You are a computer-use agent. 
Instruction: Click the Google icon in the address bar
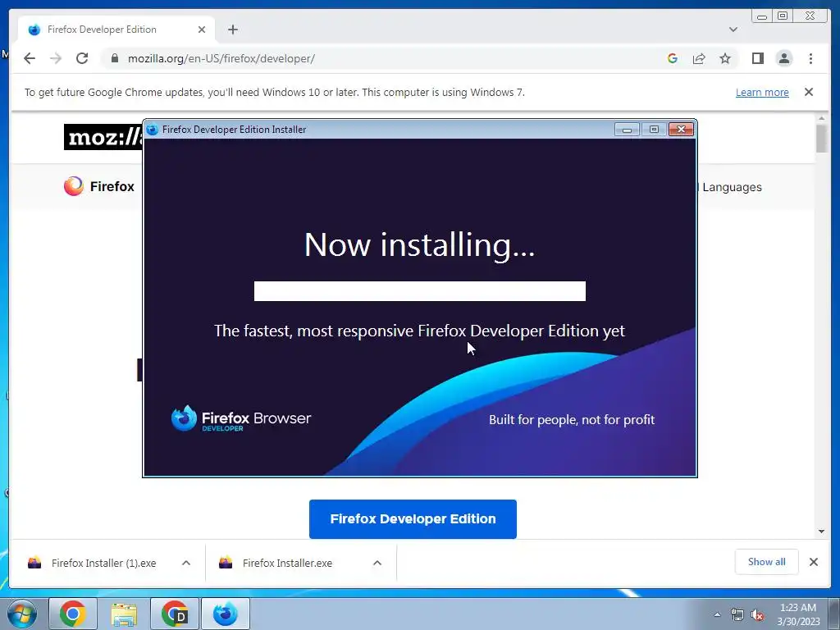pyautogui.click(x=673, y=58)
